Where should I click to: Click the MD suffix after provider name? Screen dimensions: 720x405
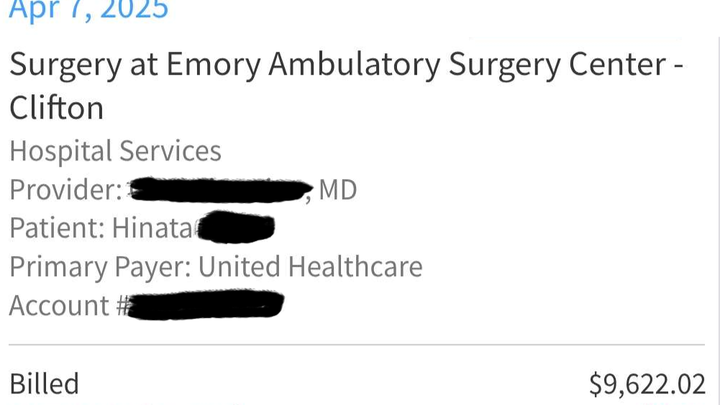coord(337,189)
